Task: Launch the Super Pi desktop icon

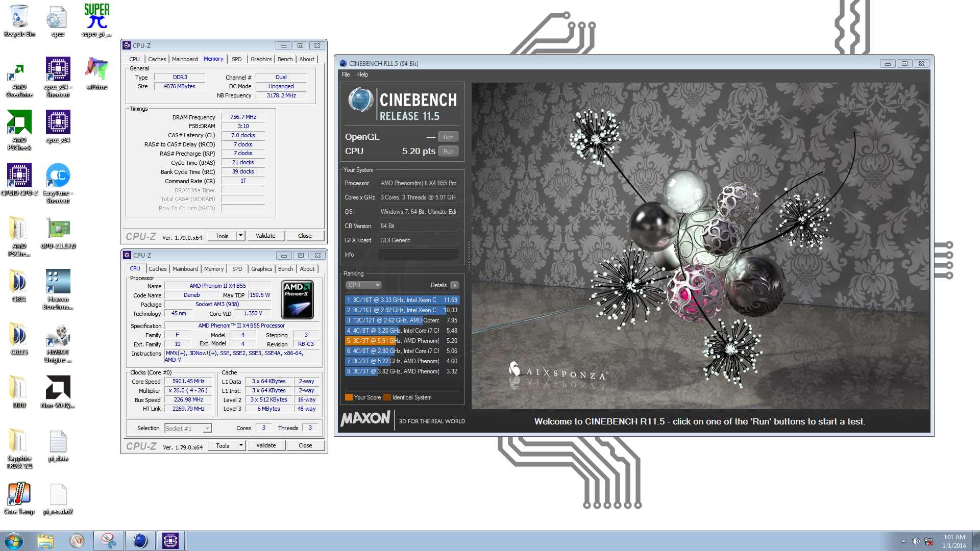Action: (96, 20)
